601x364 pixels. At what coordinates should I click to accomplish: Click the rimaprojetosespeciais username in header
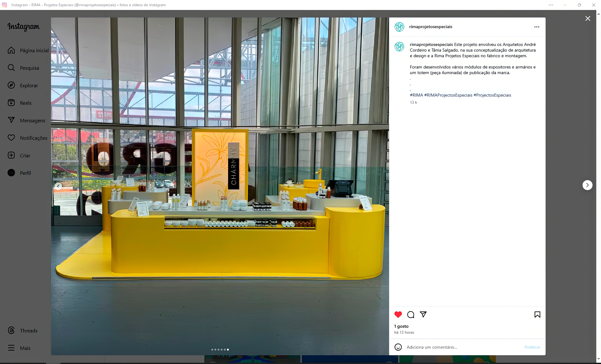431,27
